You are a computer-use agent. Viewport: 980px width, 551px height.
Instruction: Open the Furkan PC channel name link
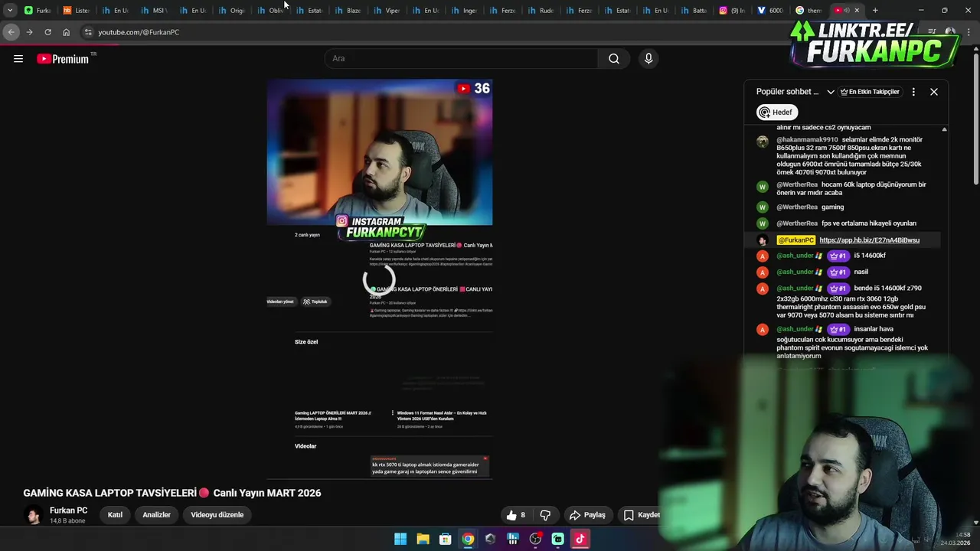pyautogui.click(x=68, y=510)
